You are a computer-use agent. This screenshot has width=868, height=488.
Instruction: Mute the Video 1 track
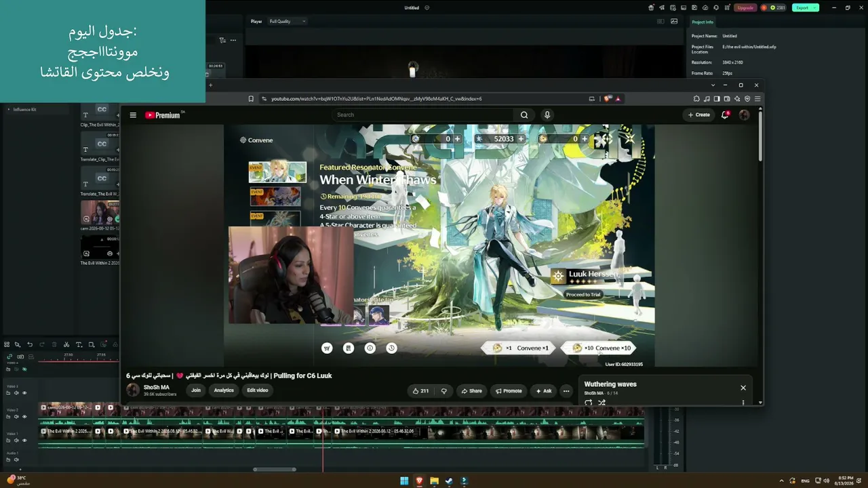pyautogui.click(x=17, y=441)
